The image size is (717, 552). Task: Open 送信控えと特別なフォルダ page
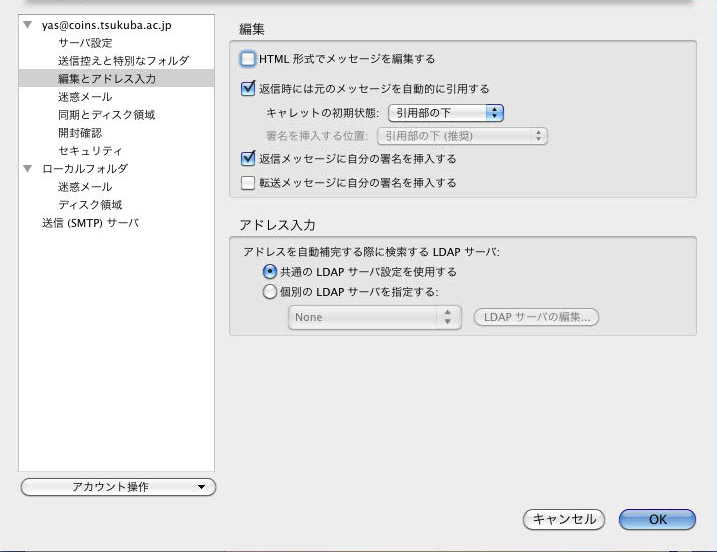pyautogui.click(x=123, y=60)
